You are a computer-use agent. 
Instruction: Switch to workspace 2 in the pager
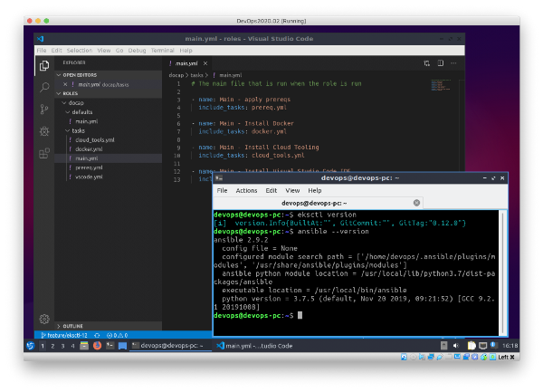click(52, 346)
